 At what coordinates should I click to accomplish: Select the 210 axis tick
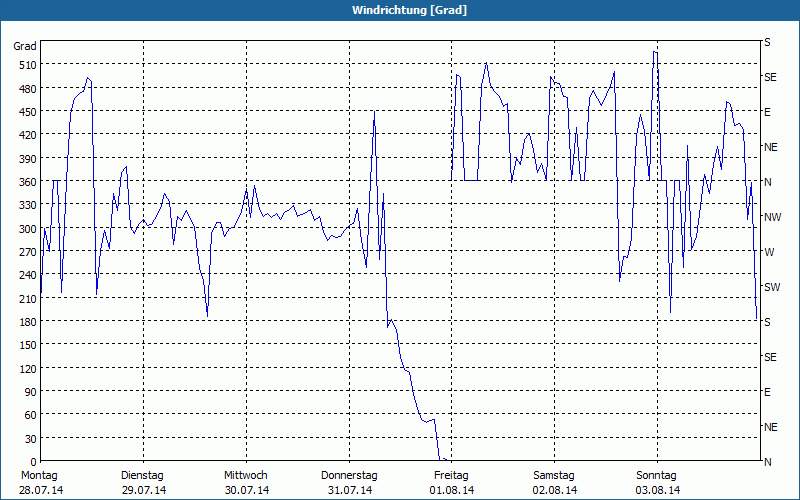click(x=28, y=298)
